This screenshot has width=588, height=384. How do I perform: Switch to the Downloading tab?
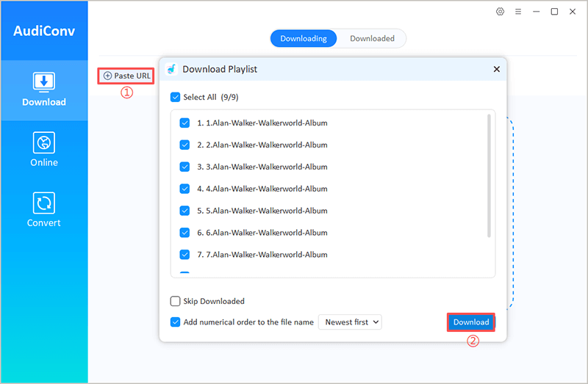304,39
